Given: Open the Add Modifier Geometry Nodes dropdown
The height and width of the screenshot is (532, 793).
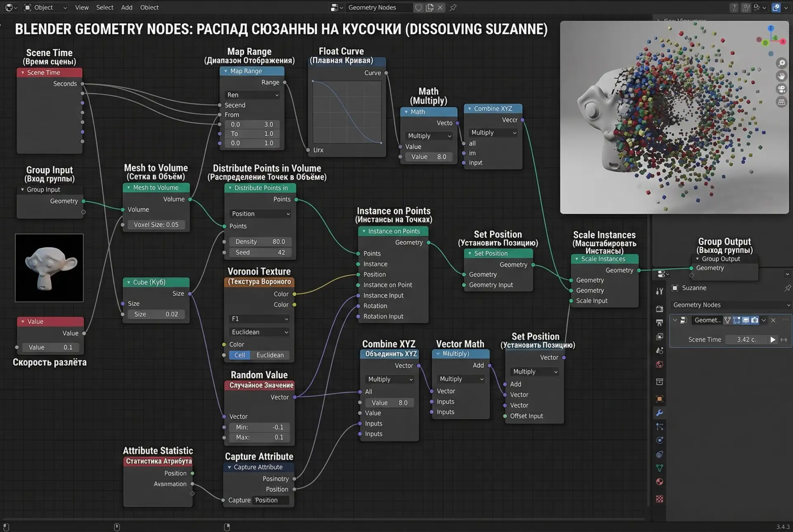Looking at the screenshot, I should pos(730,305).
